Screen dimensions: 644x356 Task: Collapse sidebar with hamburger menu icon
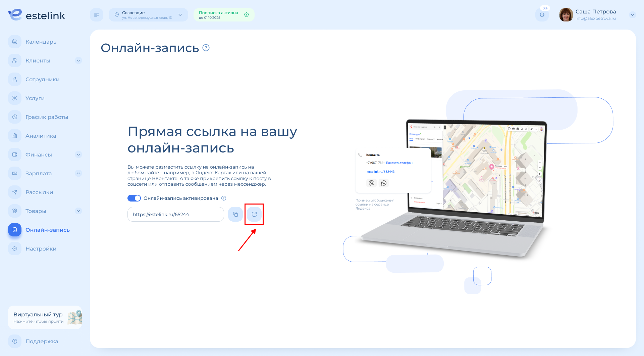(x=97, y=15)
